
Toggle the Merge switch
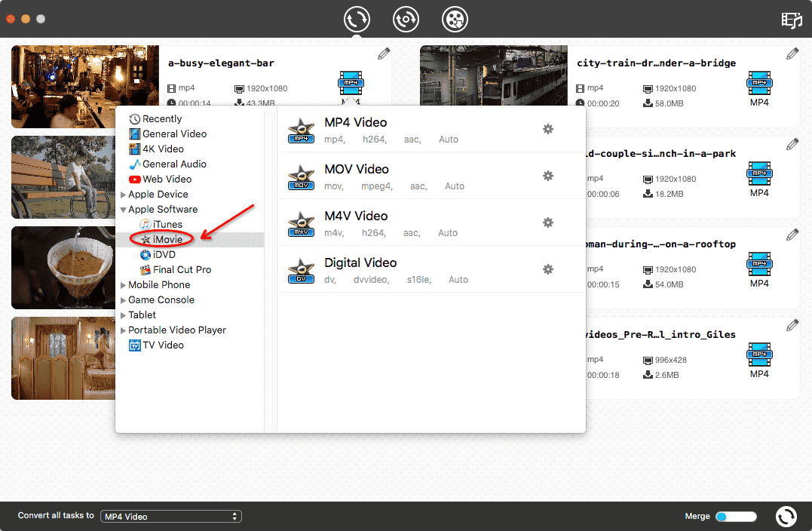click(x=735, y=517)
